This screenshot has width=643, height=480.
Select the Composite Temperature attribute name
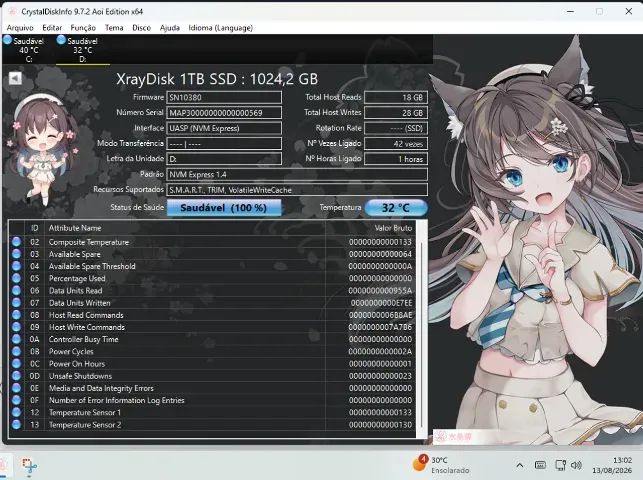[x=89, y=242]
